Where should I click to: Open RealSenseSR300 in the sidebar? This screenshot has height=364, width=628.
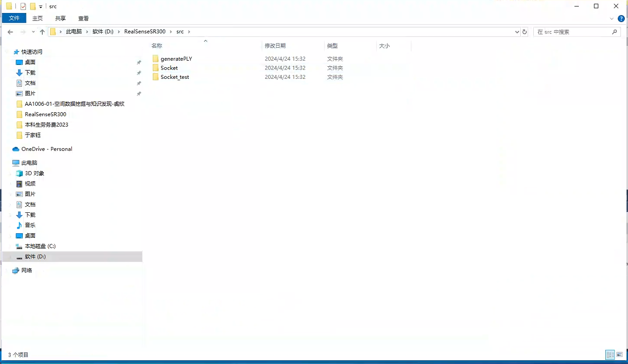(45, 114)
